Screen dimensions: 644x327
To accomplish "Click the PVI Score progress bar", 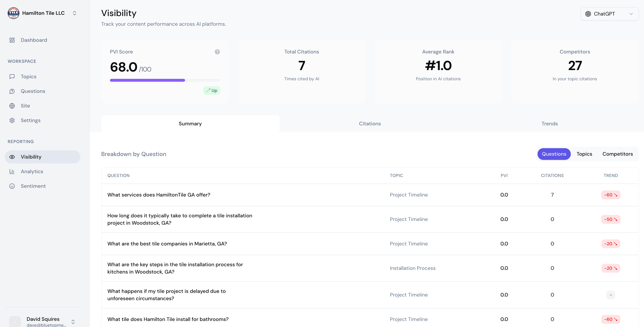I will (x=165, y=80).
